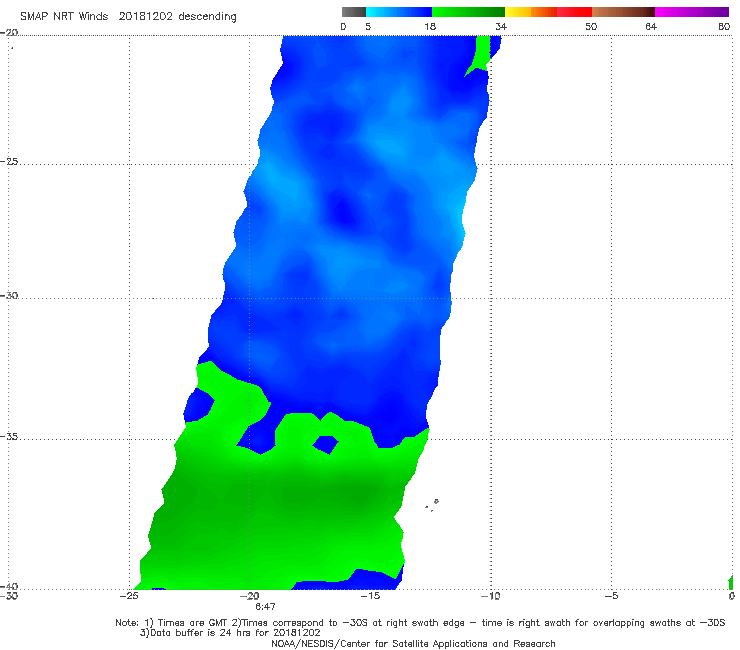The height and width of the screenshot is (650, 740).
Task: Click the magenta-purple segment of the color bar
Action: [692, 12]
